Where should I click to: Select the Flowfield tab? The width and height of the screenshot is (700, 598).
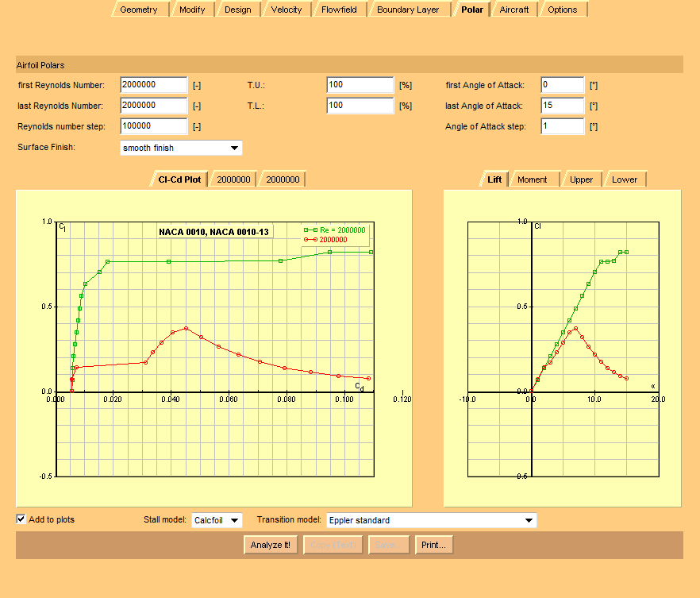[339, 10]
